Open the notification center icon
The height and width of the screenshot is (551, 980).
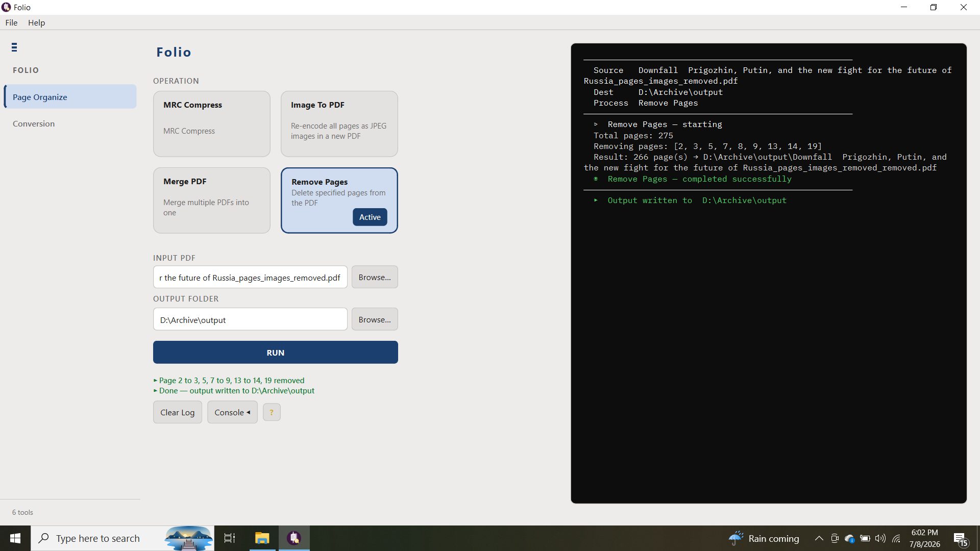pos(961,538)
